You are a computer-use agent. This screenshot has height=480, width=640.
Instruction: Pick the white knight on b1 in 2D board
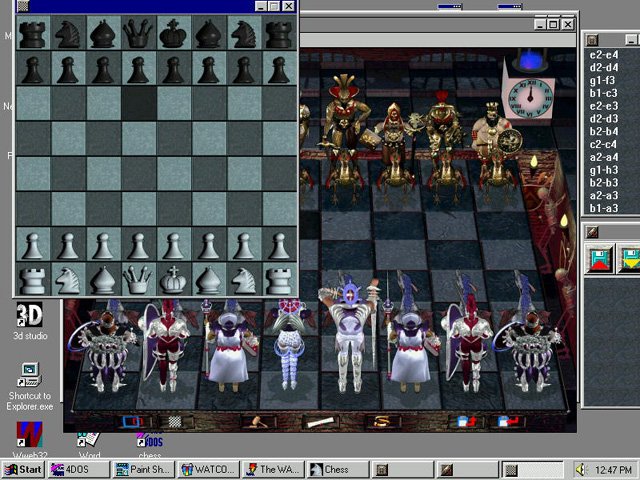pyautogui.click(x=68, y=280)
